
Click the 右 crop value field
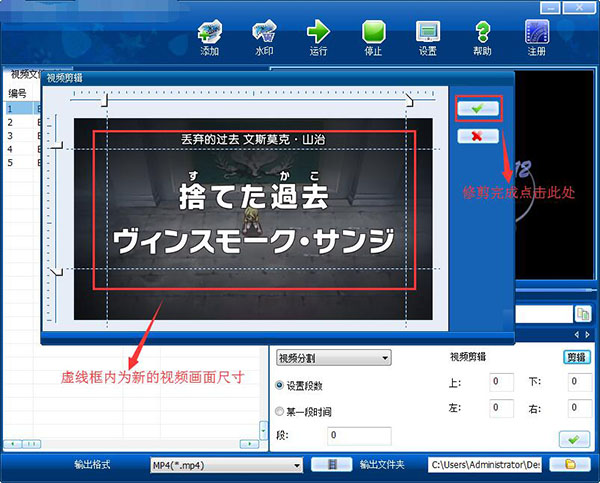[x=580, y=408]
